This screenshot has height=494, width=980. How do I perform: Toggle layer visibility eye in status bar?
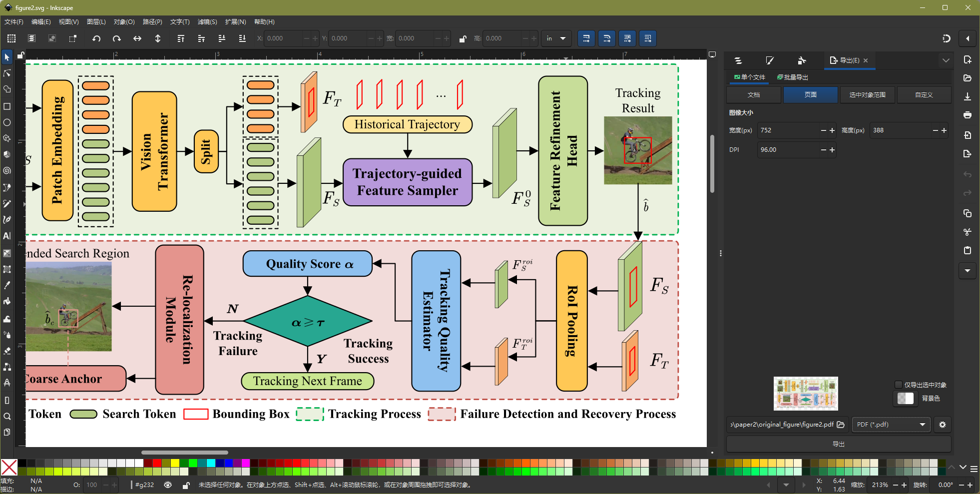pyautogui.click(x=168, y=485)
